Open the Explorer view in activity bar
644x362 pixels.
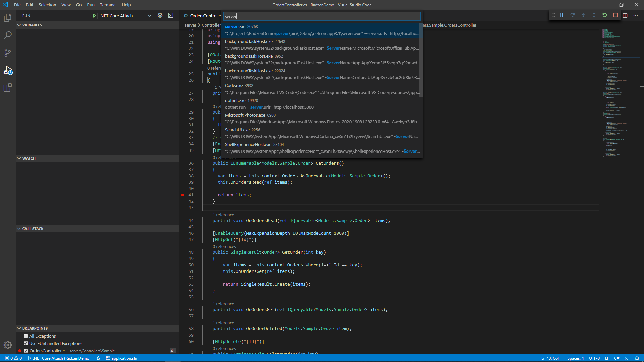tap(7, 18)
